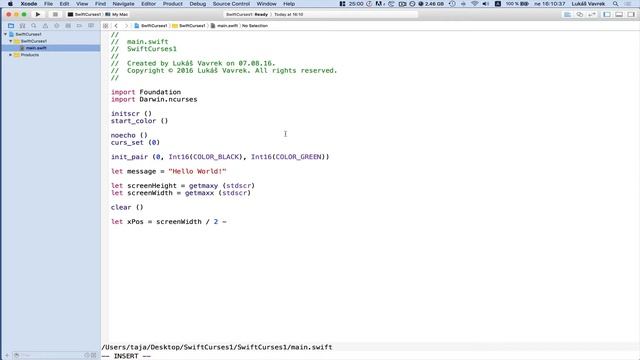Open the Navigate menu

coord(123,4)
